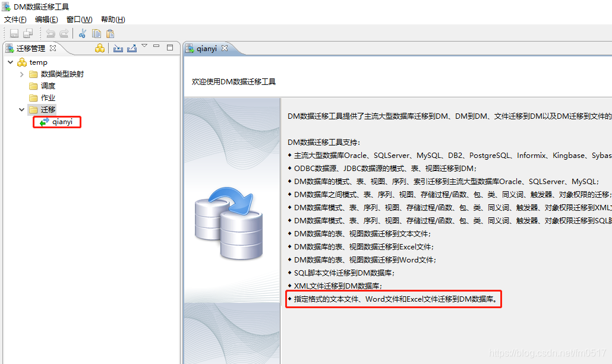Close the 迁移管理 panel tab
Screen dimensions: 612x364
pyautogui.click(x=53, y=48)
